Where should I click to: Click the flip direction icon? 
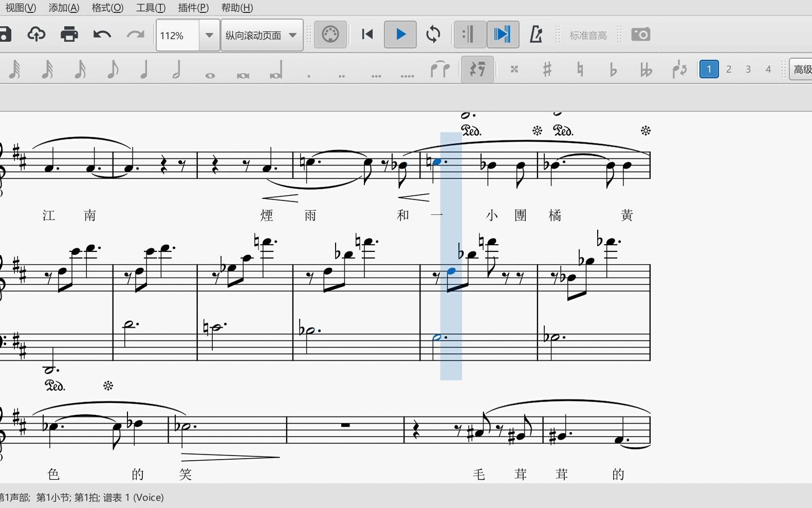[x=679, y=69]
